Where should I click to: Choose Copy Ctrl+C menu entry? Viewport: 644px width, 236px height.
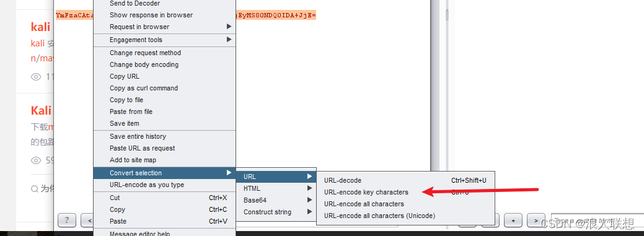[165, 209]
